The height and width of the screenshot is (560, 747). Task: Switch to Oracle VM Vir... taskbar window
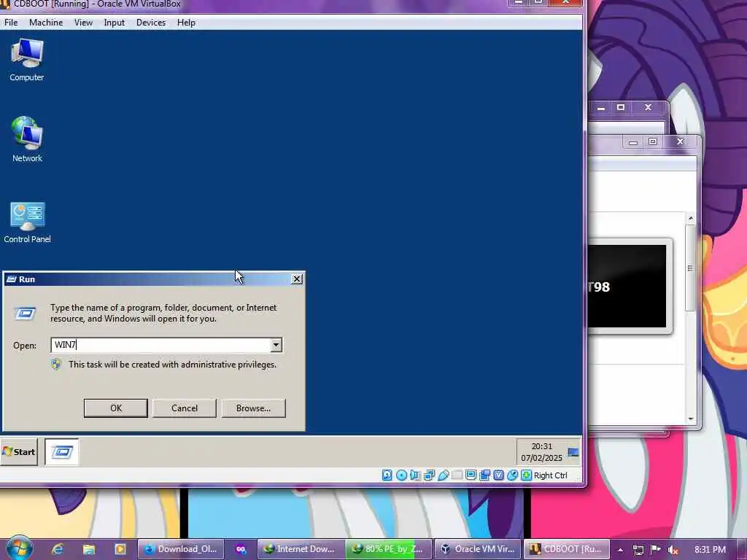(477, 549)
